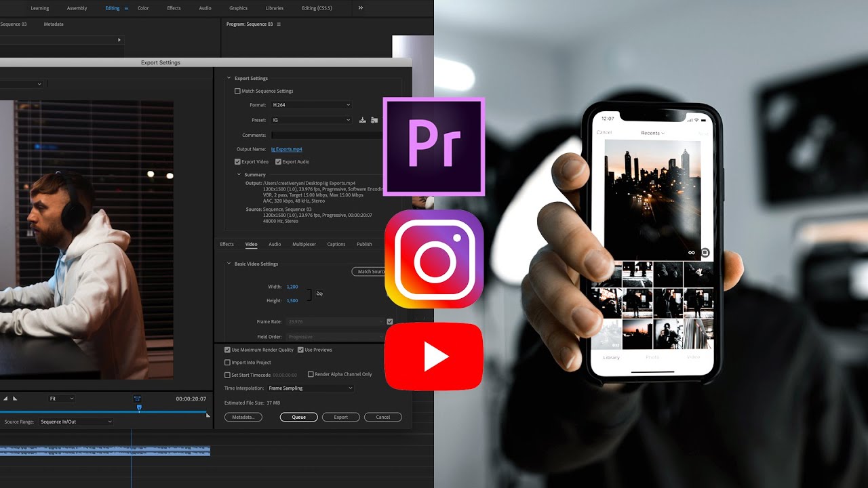Open the Field Order Progressive dropdown
This screenshot has width=868, height=488.
pos(335,337)
